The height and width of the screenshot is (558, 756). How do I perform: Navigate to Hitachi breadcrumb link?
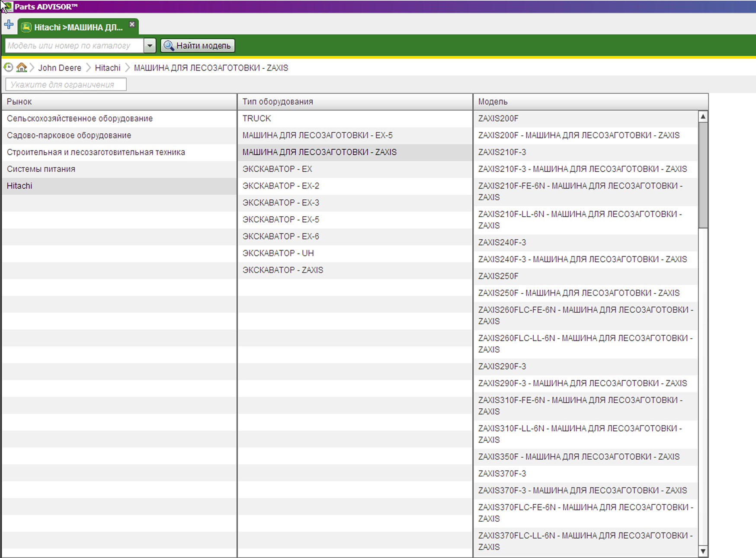(107, 68)
